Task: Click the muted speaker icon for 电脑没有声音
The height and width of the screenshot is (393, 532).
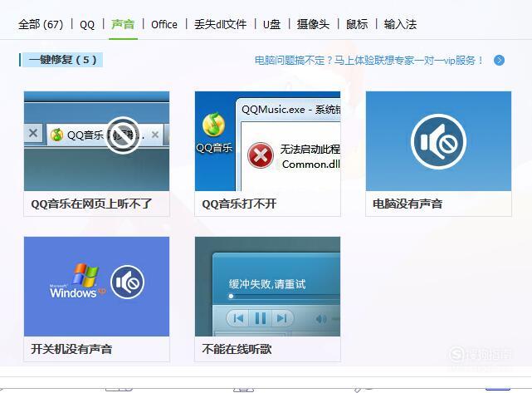Action: coord(438,141)
